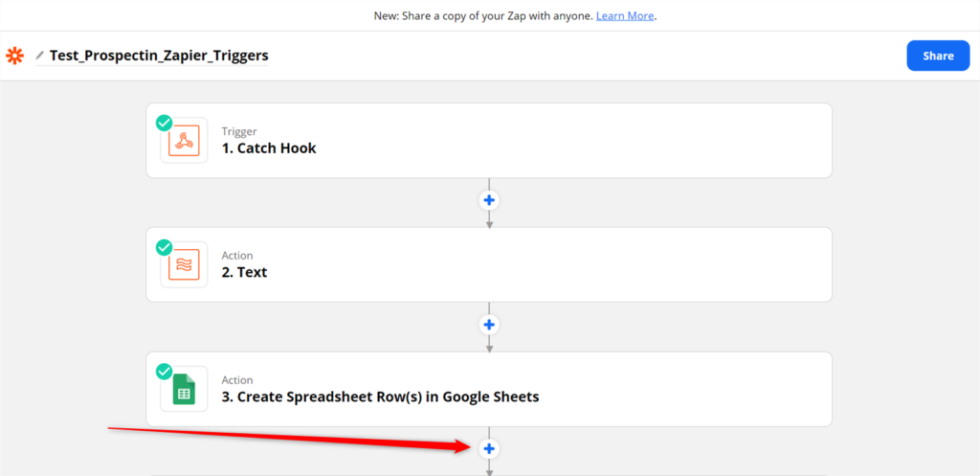Add a step below the Google Sheets action

click(489, 448)
